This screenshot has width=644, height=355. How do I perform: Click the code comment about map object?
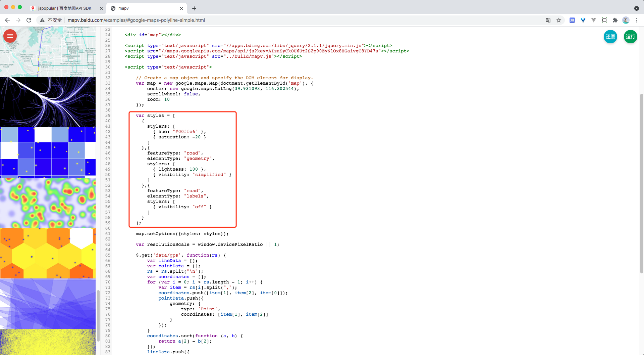pos(224,78)
